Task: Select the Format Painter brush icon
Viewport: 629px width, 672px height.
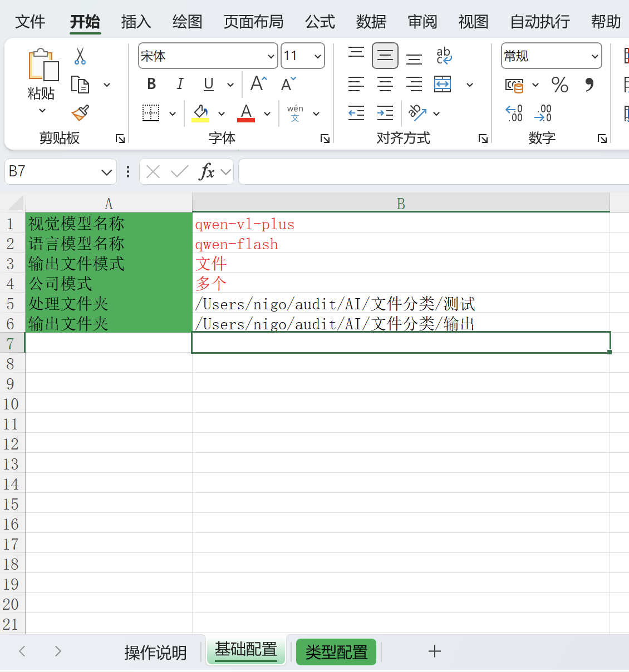Action: tap(80, 113)
